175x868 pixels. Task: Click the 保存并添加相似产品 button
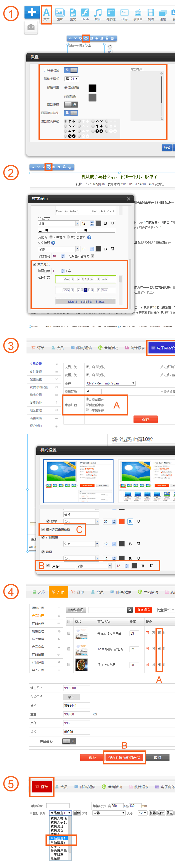(x=124, y=758)
